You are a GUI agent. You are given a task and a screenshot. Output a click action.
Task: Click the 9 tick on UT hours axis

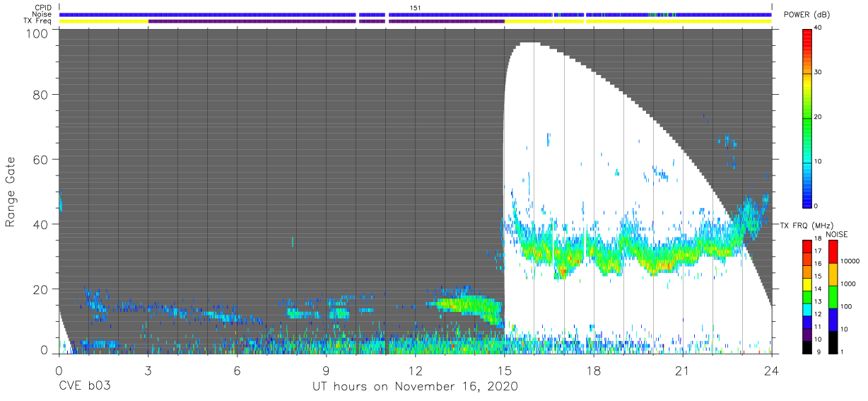(x=326, y=370)
